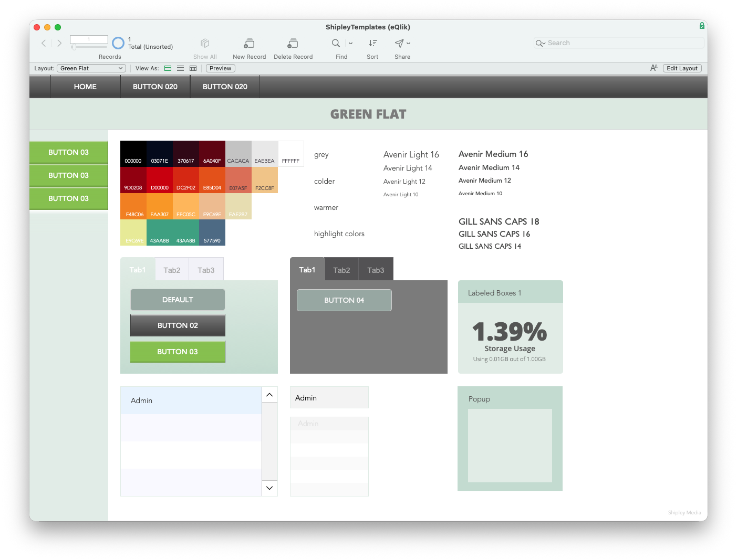Switch to Form view mode
This screenshot has height=560, width=737.
coord(168,68)
